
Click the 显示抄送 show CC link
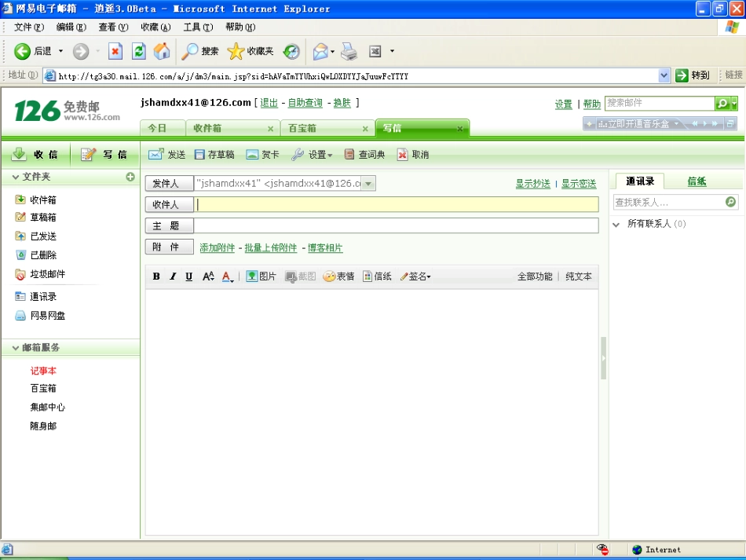pyautogui.click(x=532, y=184)
